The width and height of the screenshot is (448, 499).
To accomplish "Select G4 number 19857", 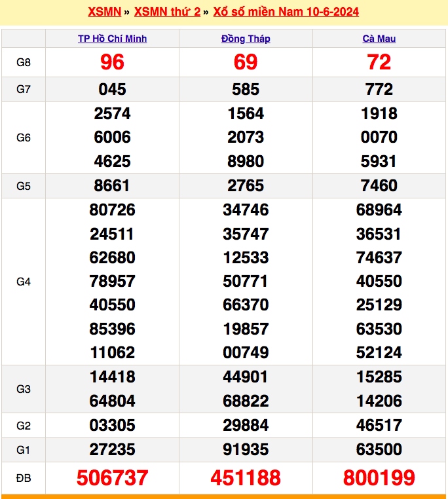I will 246,329.
